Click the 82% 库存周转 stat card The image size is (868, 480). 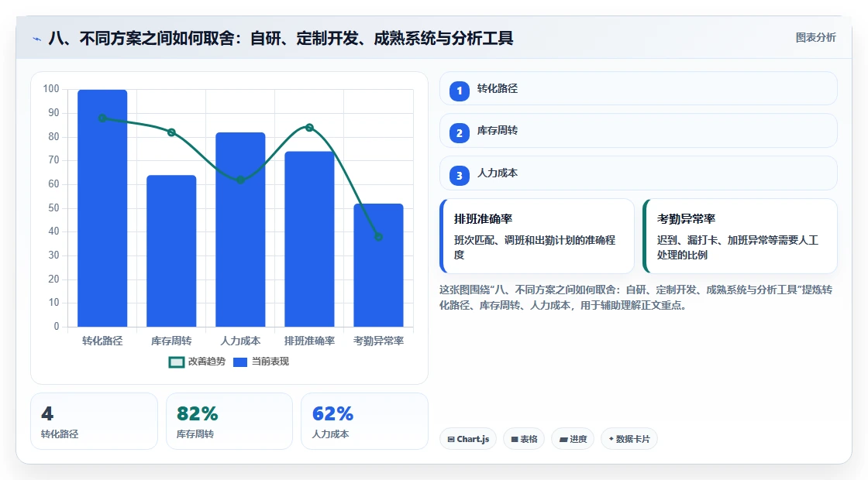[229, 421]
